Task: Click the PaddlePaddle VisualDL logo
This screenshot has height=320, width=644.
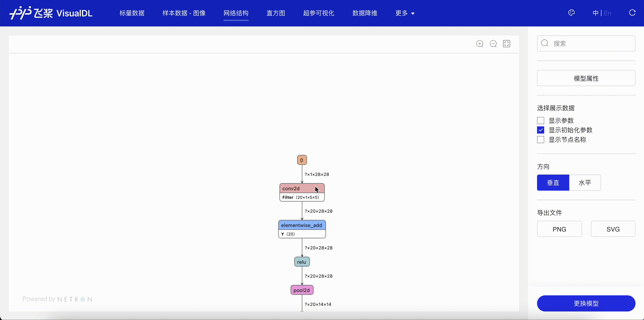Action: [51, 13]
